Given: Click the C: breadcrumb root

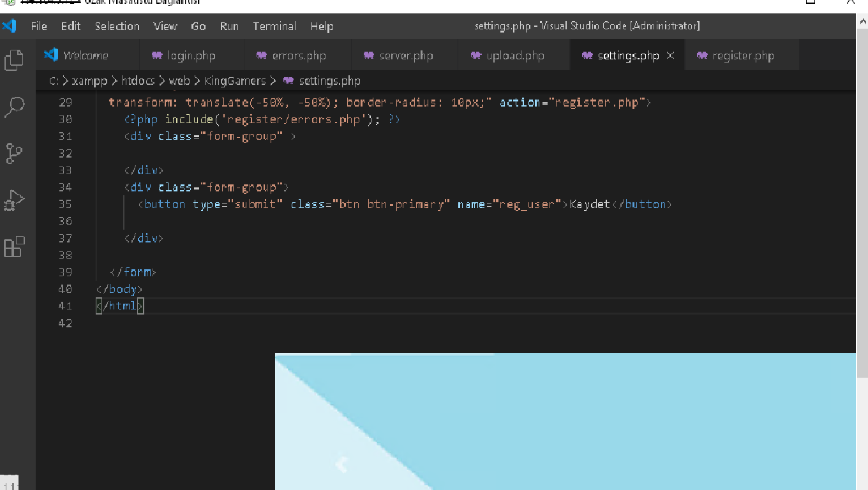Looking at the screenshot, I should click(54, 81).
